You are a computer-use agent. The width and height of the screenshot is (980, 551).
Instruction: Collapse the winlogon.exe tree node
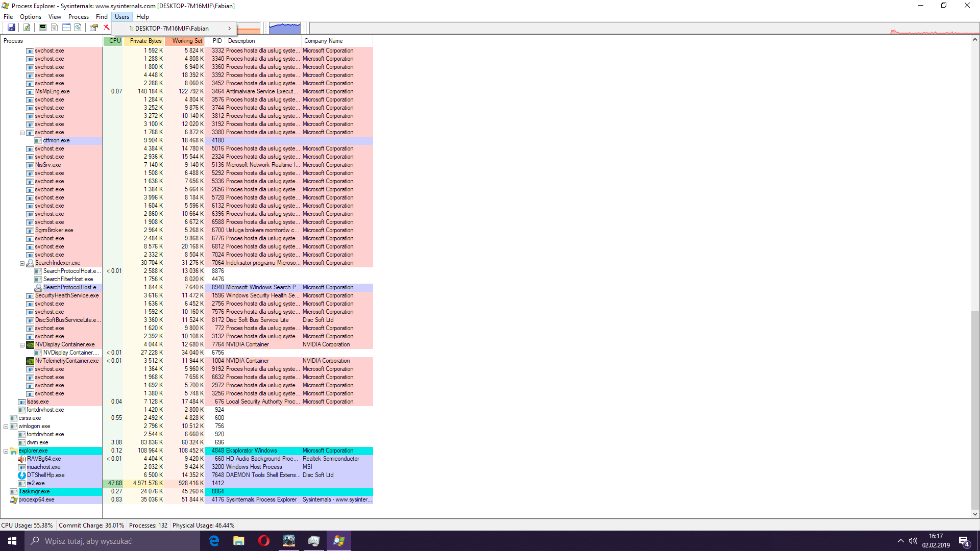click(x=6, y=427)
